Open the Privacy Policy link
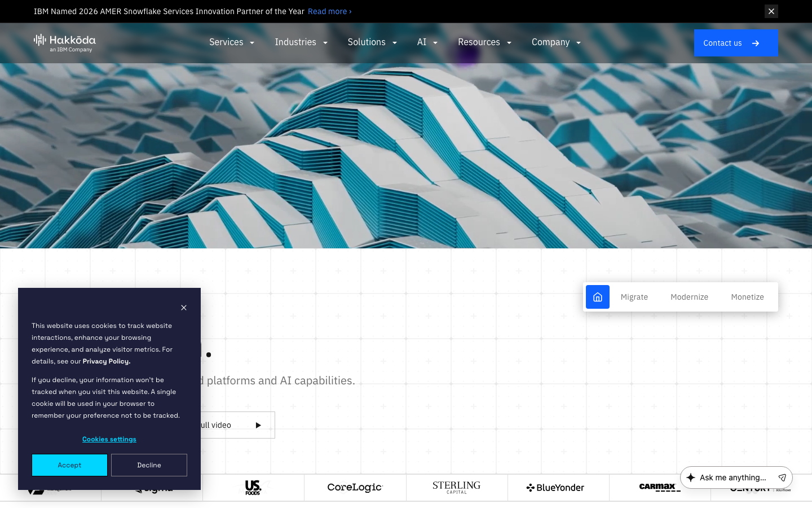This screenshot has height=508, width=812. [x=107, y=361]
